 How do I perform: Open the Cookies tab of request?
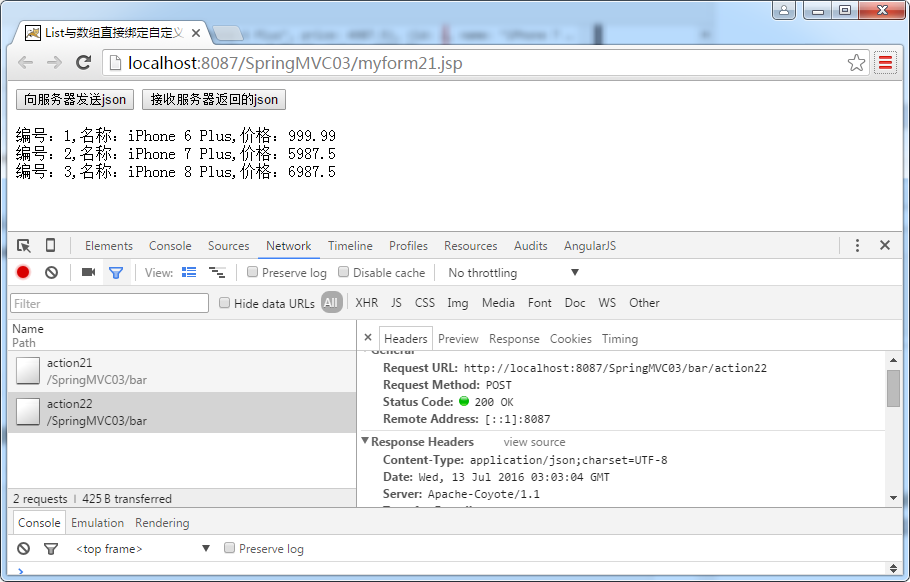click(x=570, y=338)
